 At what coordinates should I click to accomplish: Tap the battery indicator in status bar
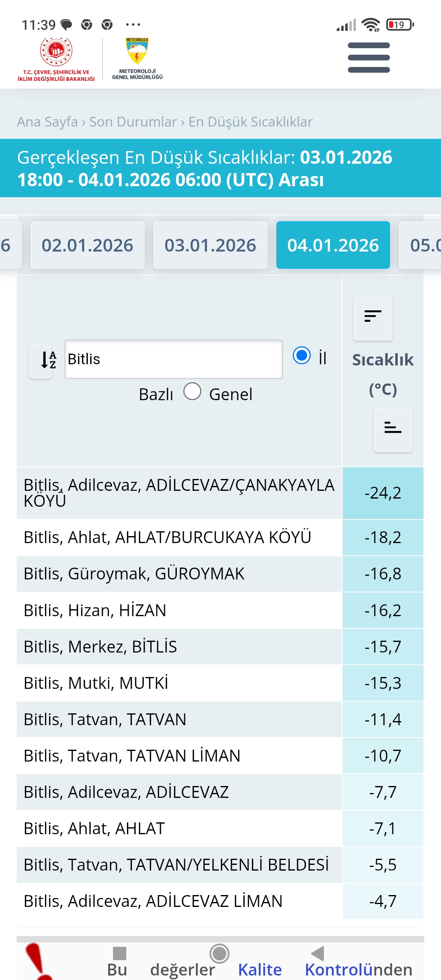point(400,25)
